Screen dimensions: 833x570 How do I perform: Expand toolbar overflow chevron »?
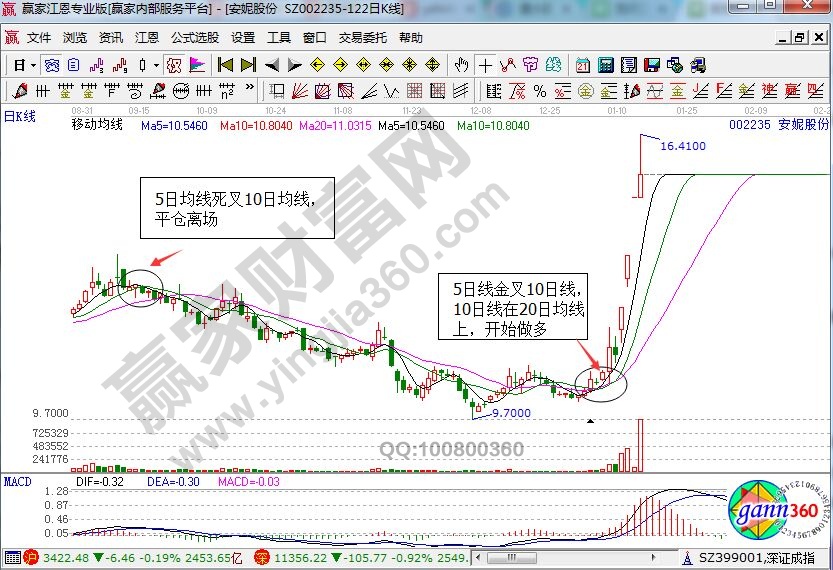click(250, 88)
